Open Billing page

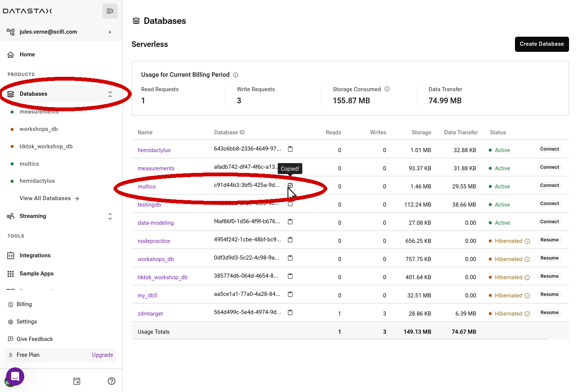pos(24,304)
